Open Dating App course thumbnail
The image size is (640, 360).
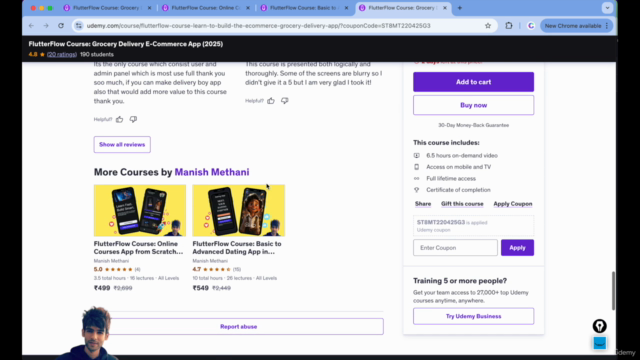pyautogui.click(x=239, y=210)
